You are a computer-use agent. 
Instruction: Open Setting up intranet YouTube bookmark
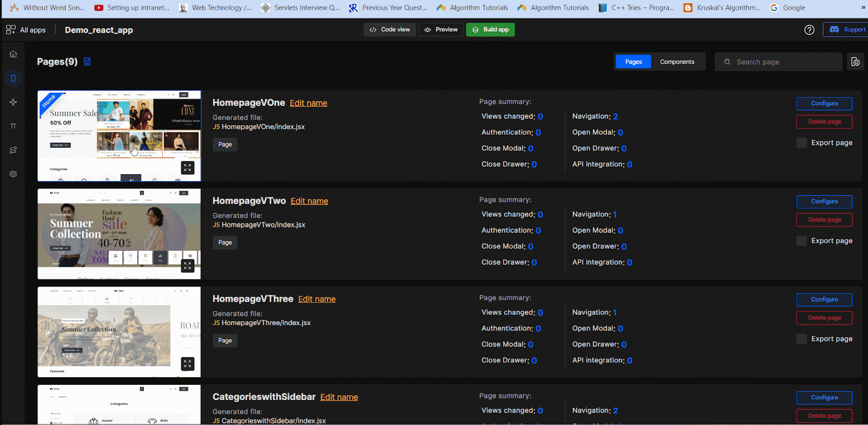[132, 8]
